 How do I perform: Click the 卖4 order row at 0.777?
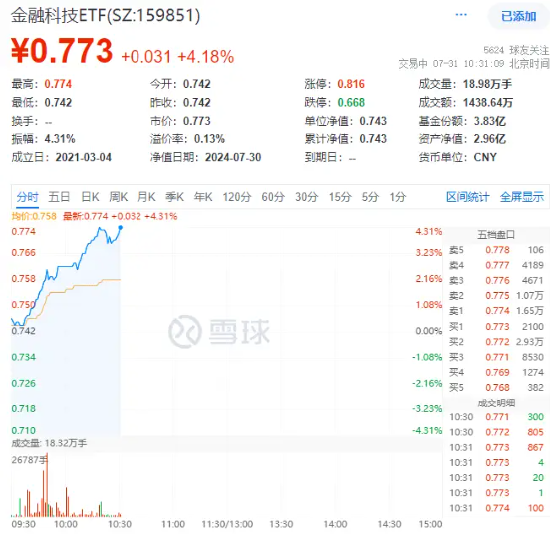click(x=496, y=265)
